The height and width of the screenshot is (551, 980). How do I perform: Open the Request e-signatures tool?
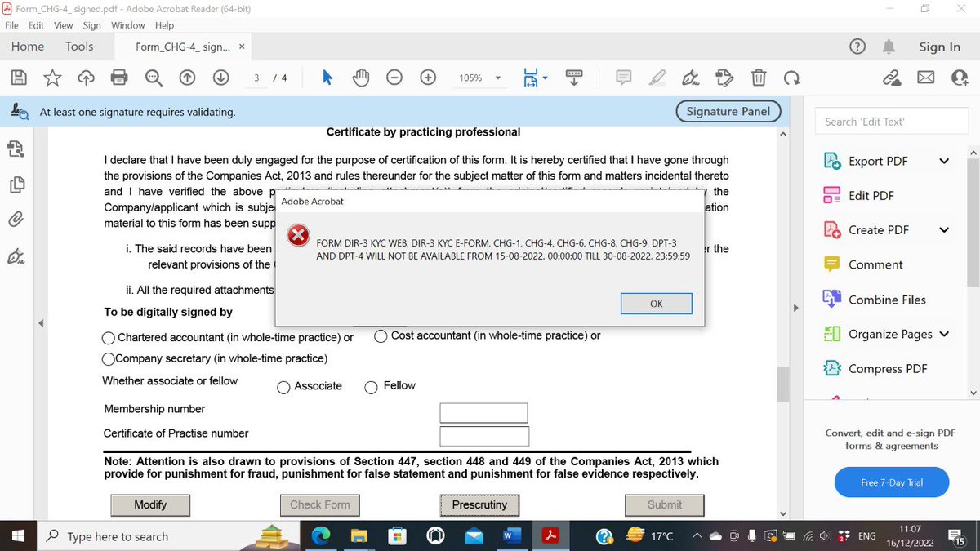724,78
